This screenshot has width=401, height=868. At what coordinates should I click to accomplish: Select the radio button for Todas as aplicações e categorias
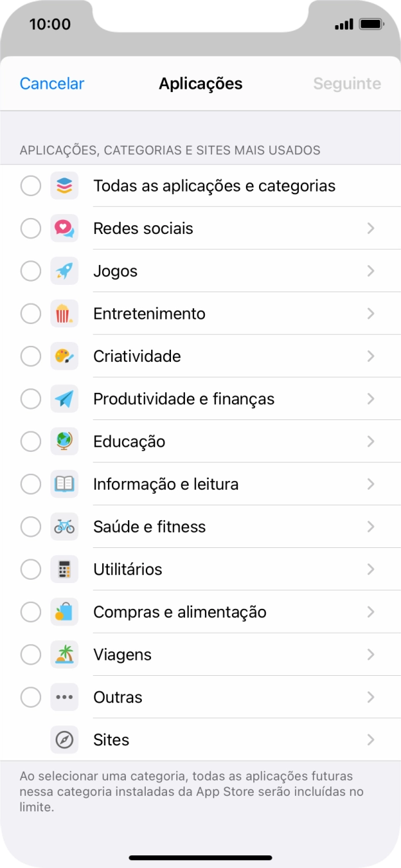pos(30,186)
